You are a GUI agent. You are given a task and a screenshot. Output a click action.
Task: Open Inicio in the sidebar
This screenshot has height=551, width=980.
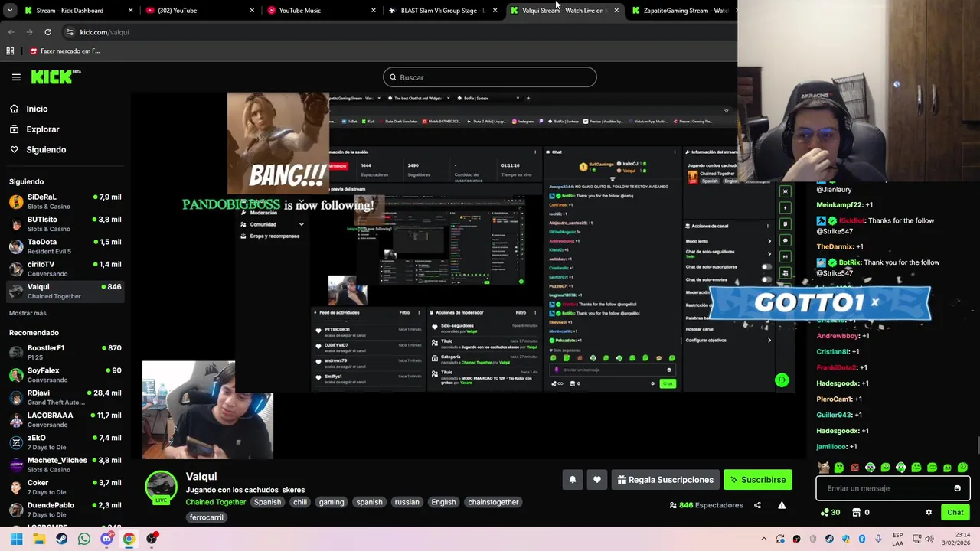pos(37,109)
